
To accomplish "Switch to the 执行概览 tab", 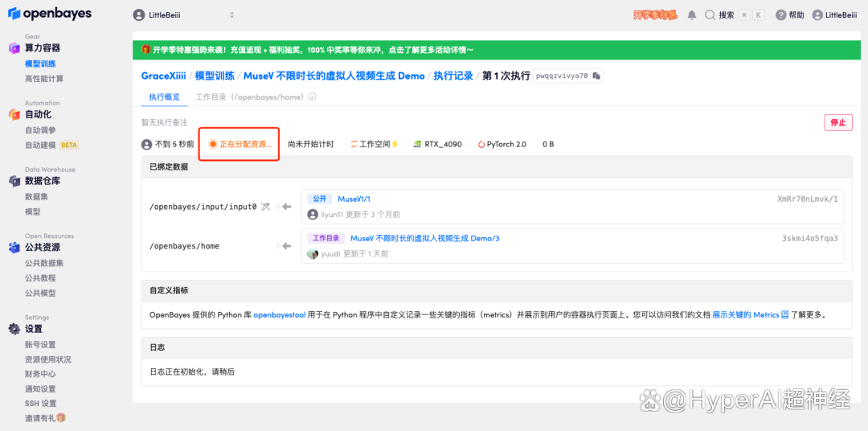I will coord(164,97).
